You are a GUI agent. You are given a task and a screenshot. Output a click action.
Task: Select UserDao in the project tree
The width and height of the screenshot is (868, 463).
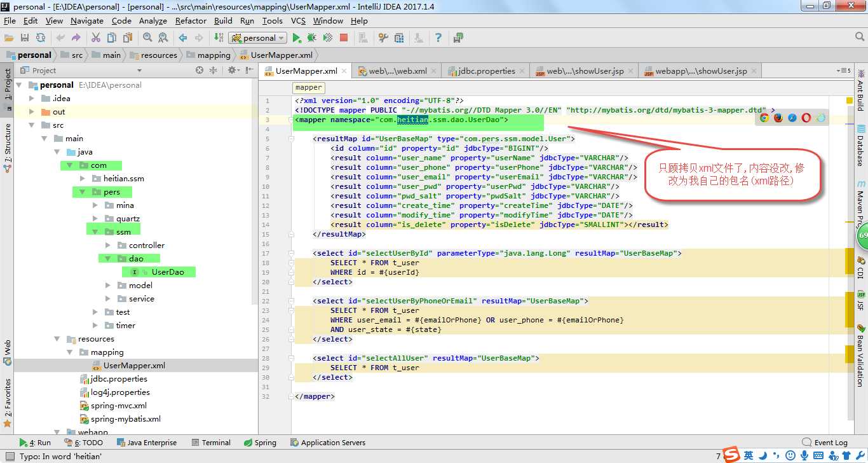point(168,272)
